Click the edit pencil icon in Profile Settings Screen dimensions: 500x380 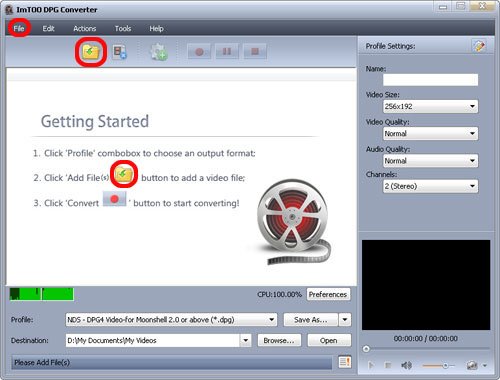coord(479,46)
